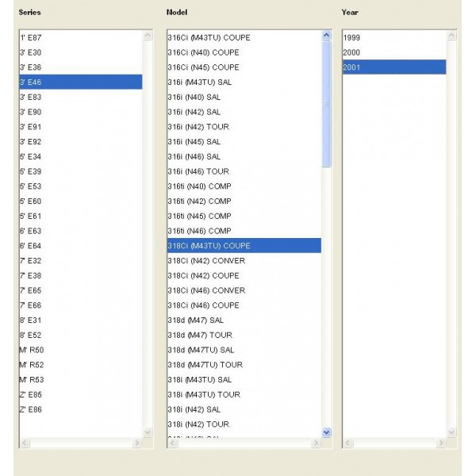476x476 pixels.
Task: Select Z' E85 series entry
Action: (81, 394)
